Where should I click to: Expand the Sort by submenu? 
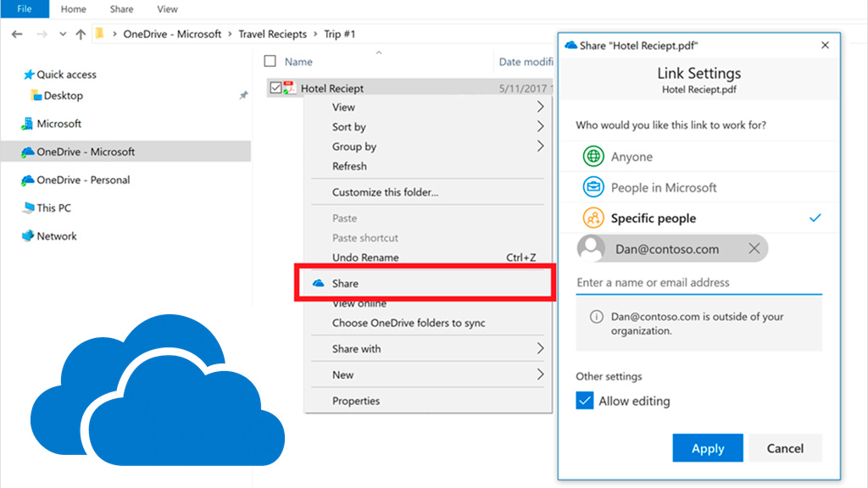point(428,127)
